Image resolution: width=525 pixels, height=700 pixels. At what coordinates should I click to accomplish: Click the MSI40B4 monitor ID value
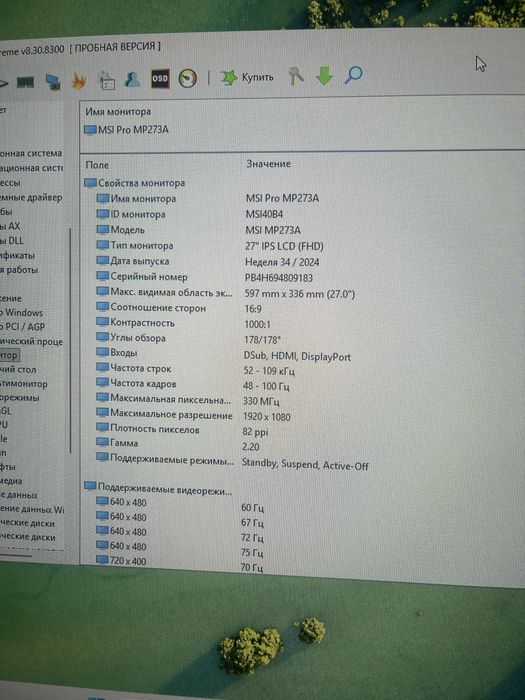coord(264,214)
